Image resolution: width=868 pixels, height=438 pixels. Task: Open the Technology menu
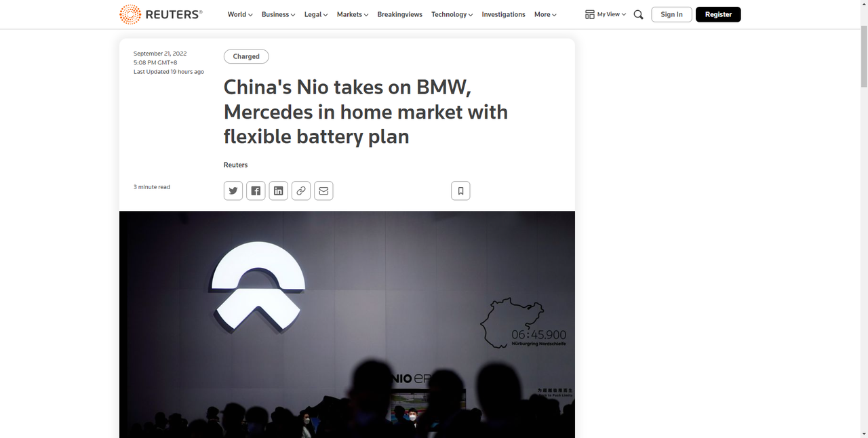click(x=452, y=14)
